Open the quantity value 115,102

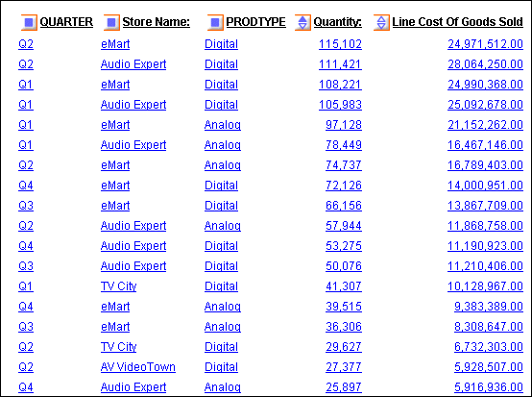(340, 44)
